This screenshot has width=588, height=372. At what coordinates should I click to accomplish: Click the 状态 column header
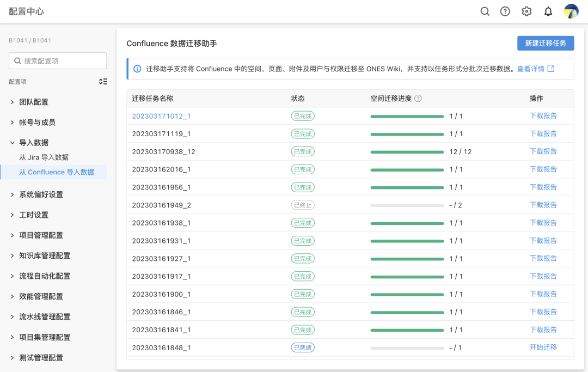298,99
